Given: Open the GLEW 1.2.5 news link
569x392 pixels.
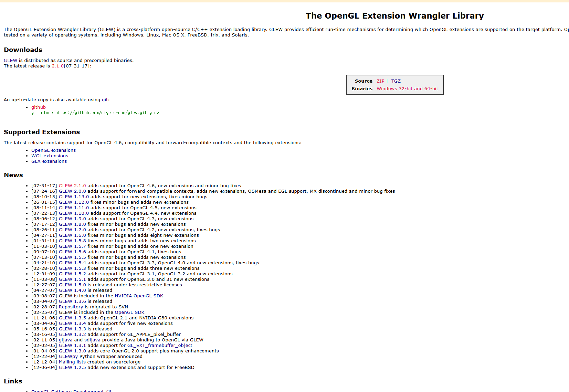Looking at the screenshot, I should pos(72,368).
